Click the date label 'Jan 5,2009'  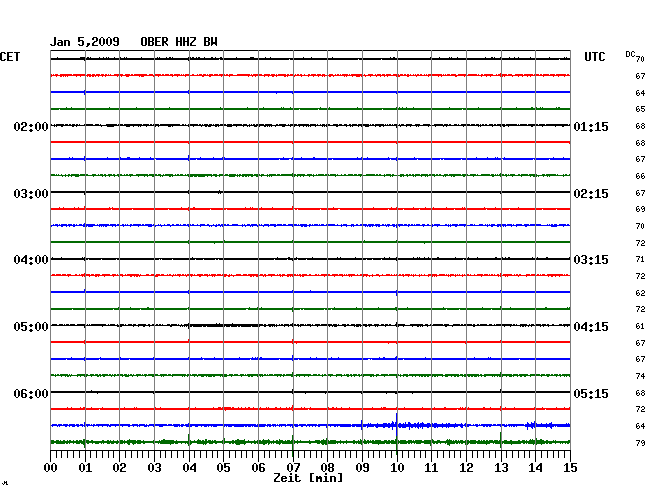pyautogui.click(x=85, y=42)
